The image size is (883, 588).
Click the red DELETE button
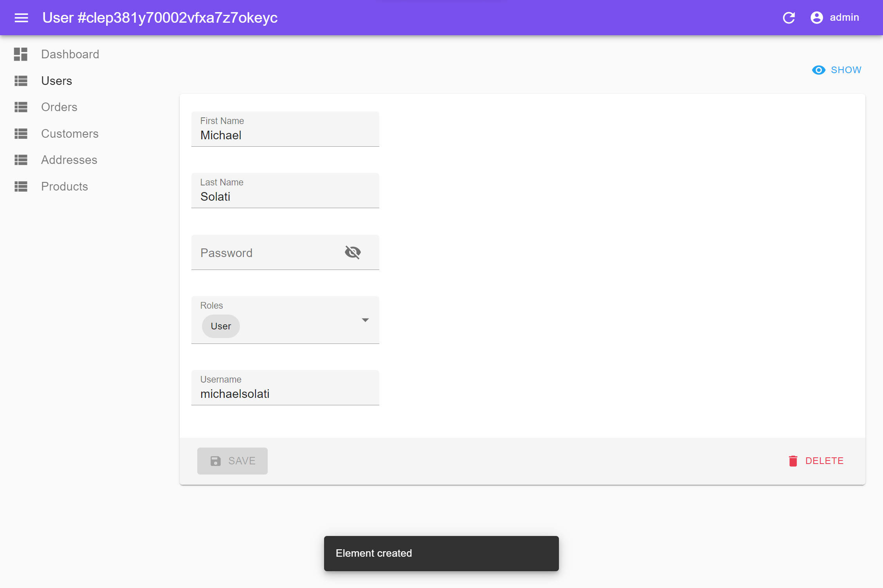click(816, 461)
